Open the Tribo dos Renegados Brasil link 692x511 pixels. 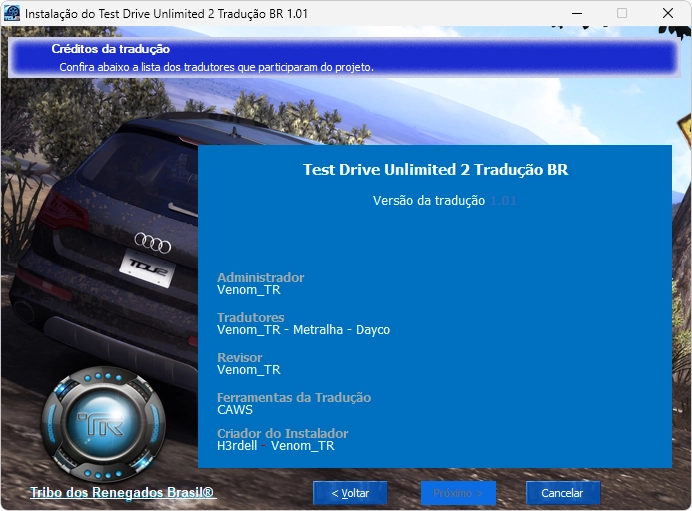pos(122,492)
